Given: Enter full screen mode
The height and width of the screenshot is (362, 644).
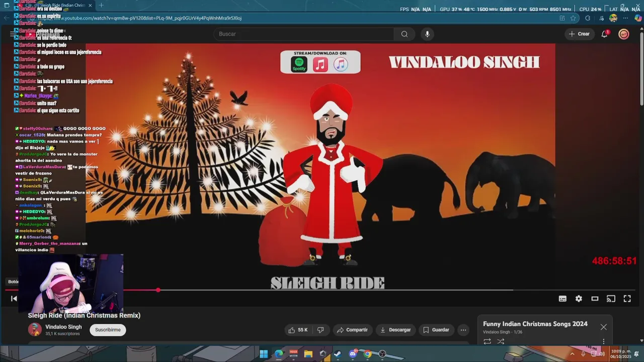Looking at the screenshot, I should 627,299.
